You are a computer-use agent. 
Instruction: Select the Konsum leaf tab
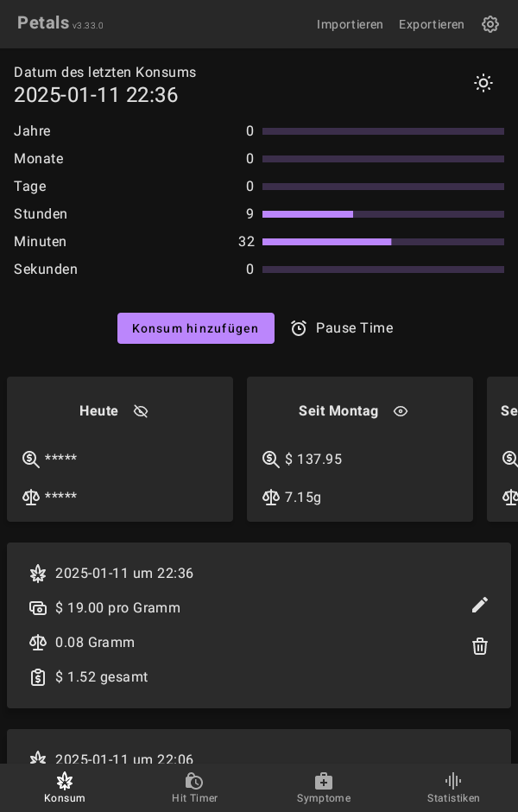(x=65, y=788)
